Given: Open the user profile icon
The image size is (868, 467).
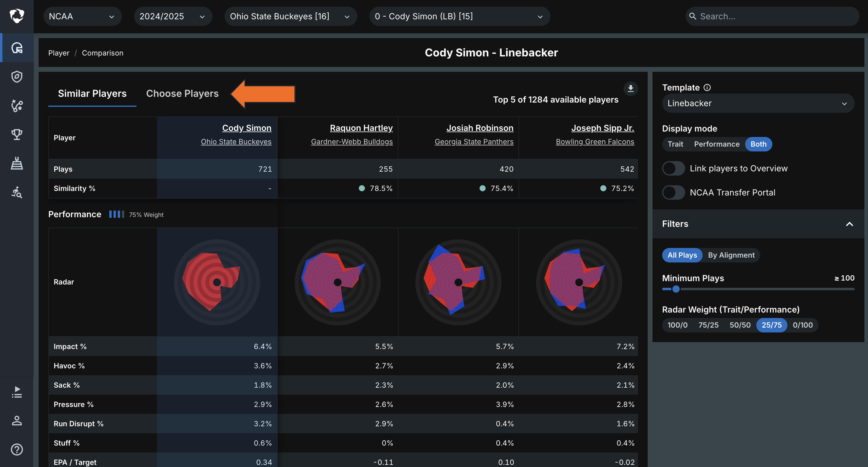Looking at the screenshot, I should (17, 421).
